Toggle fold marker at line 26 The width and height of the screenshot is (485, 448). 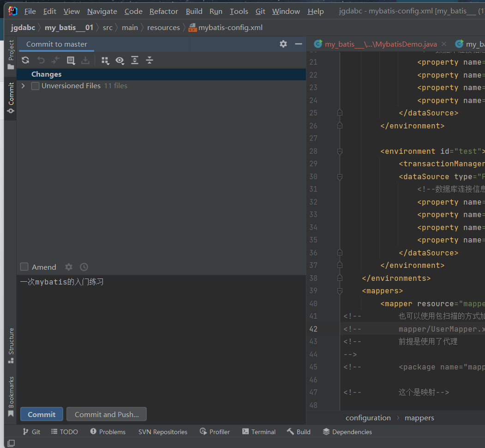pyautogui.click(x=340, y=126)
